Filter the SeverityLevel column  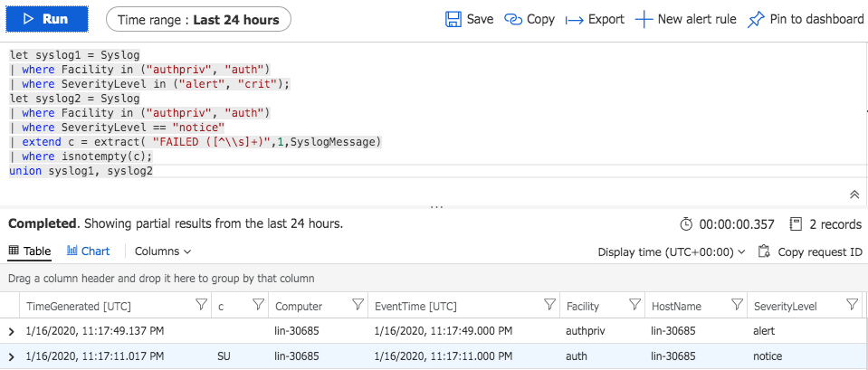853,305
